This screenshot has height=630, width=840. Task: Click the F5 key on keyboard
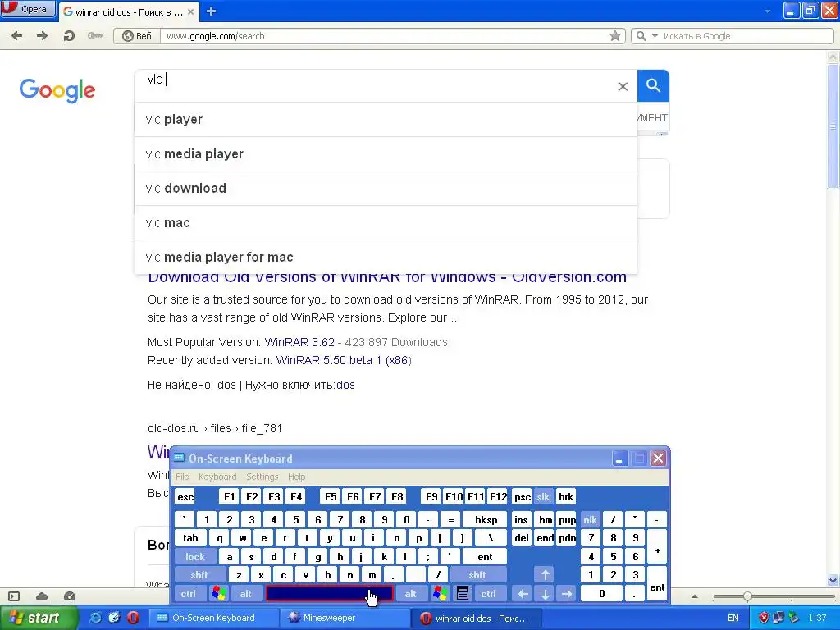pos(331,496)
